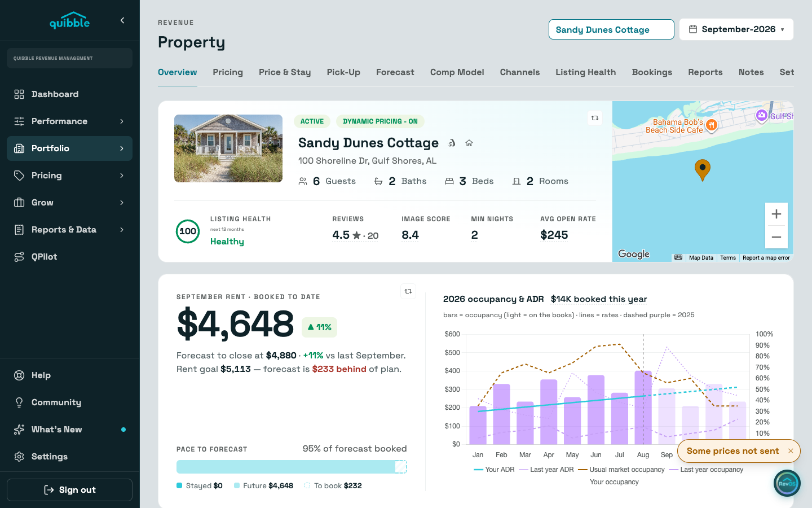Click the 8.4 image score value
The height and width of the screenshot is (508, 812).
(411, 235)
